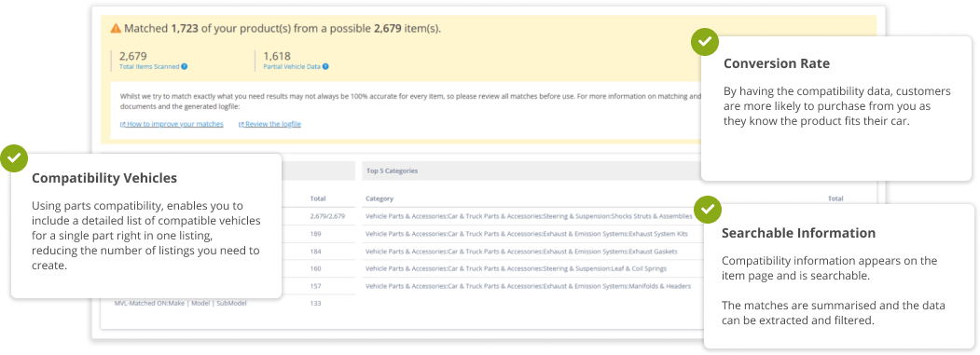This screenshot has height=355, width=980.
Task: Select the Shocks Struts & Assemblies category row
Action: [x=529, y=216]
